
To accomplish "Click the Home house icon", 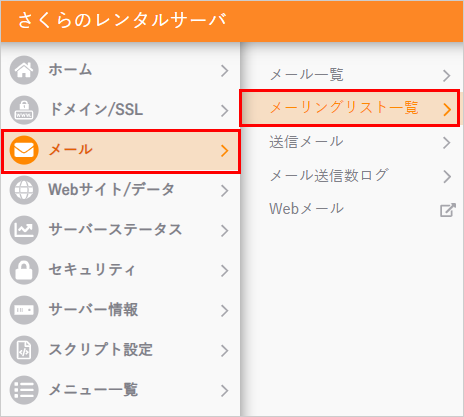I will (x=24, y=70).
